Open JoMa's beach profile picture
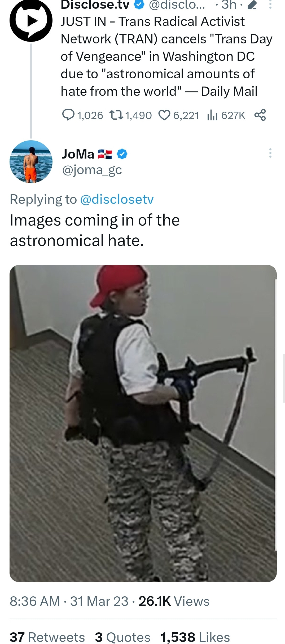 pyautogui.click(x=31, y=161)
